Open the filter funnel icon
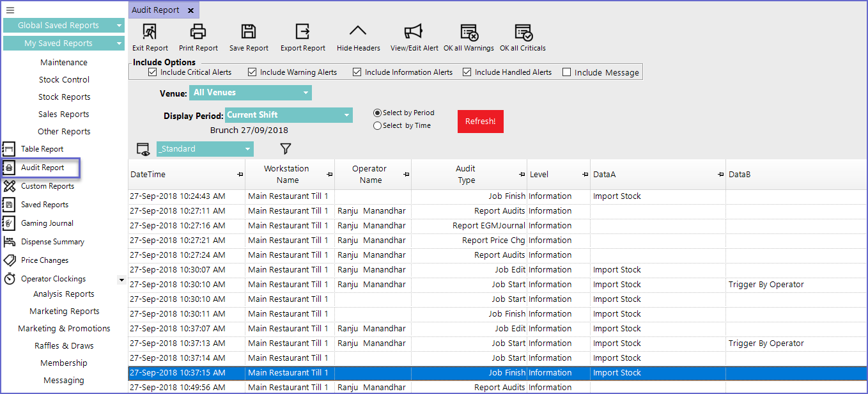Viewport: 868px width, 394px height. [286, 149]
